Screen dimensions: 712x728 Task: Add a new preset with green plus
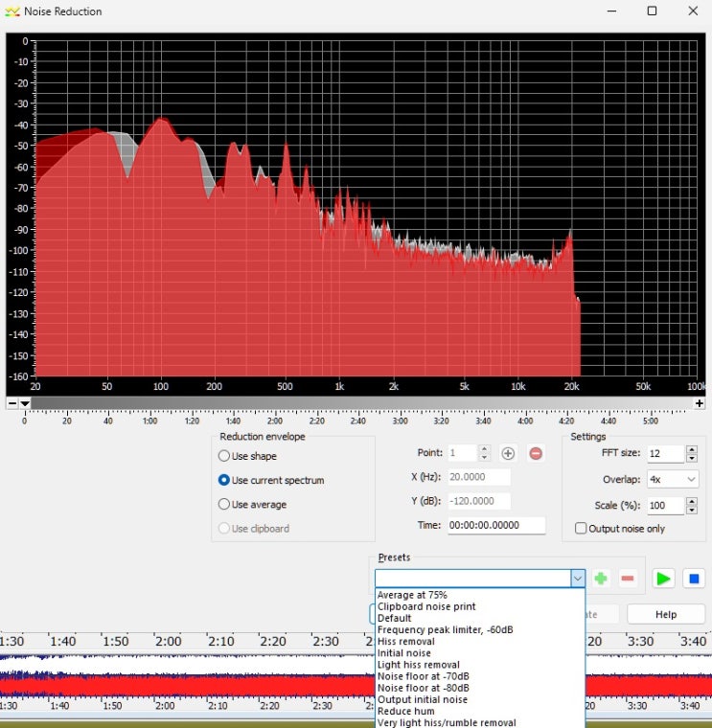click(x=601, y=579)
